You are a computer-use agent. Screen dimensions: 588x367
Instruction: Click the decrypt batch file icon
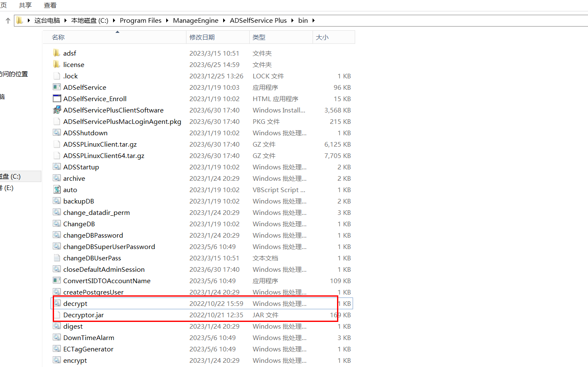57,303
